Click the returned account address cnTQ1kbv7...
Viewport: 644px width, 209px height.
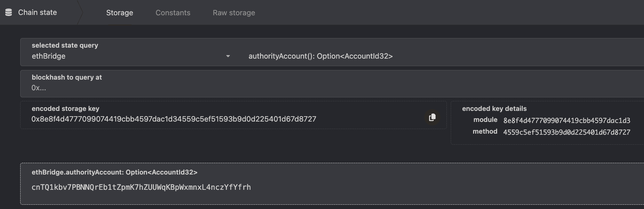(x=141, y=187)
